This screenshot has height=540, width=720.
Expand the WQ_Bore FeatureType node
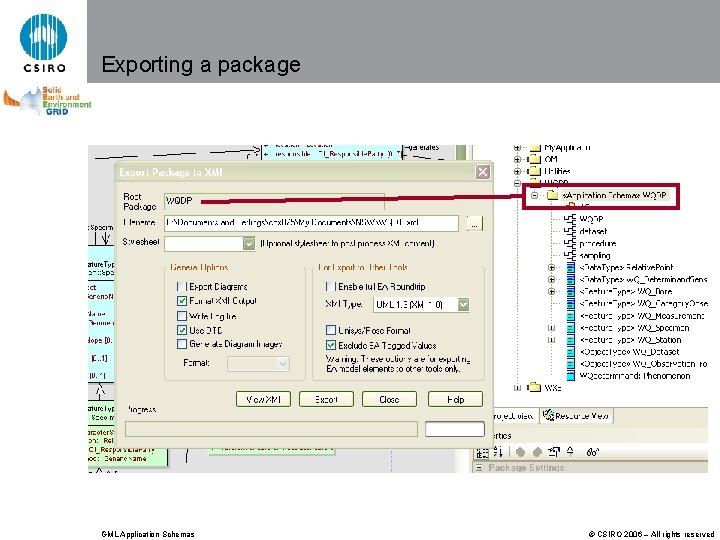coord(551,291)
